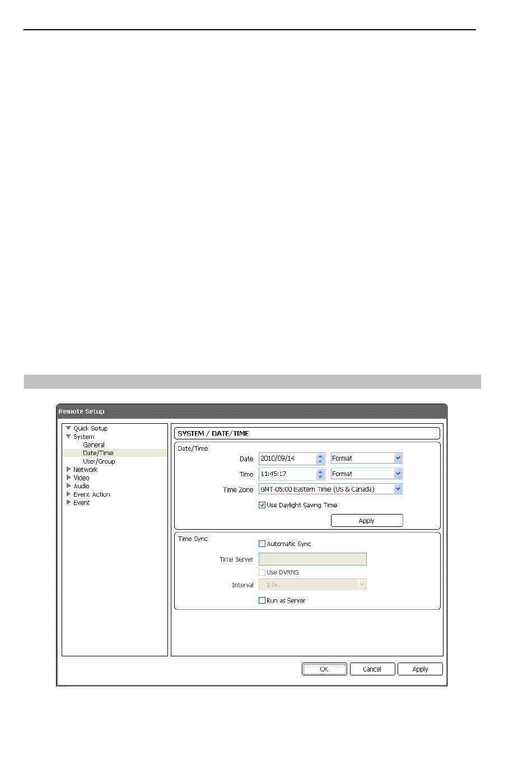Enable Automatic Sync checkbox

point(262,544)
